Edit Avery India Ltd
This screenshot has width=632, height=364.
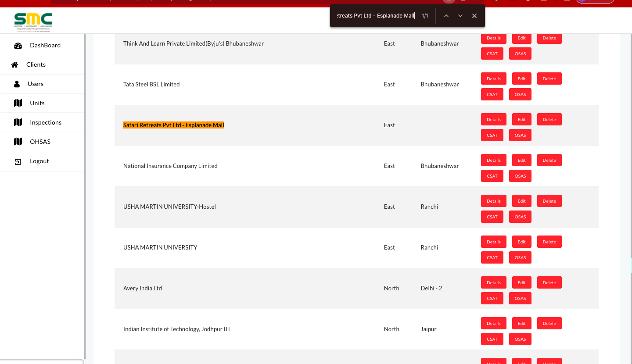[521, 283]
